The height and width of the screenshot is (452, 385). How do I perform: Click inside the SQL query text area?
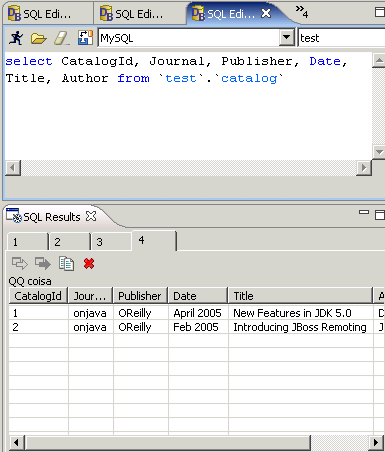pos(188,106)
